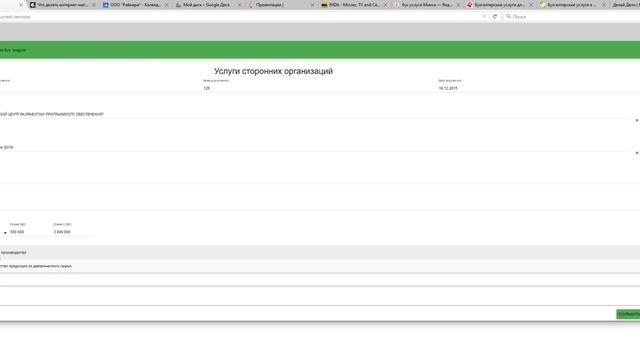
Task: Expand the organization dropdown arrow
Action: tap(637, 120)
